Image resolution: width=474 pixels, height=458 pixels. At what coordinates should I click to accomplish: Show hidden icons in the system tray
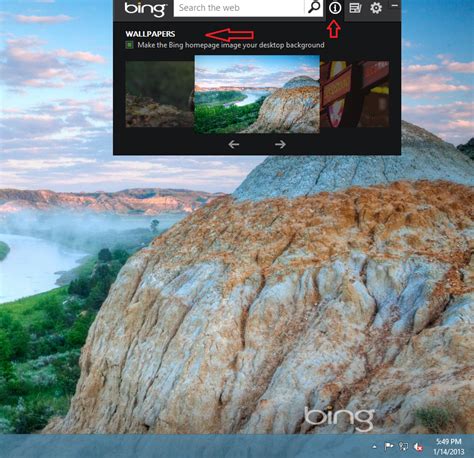point(375,447)
